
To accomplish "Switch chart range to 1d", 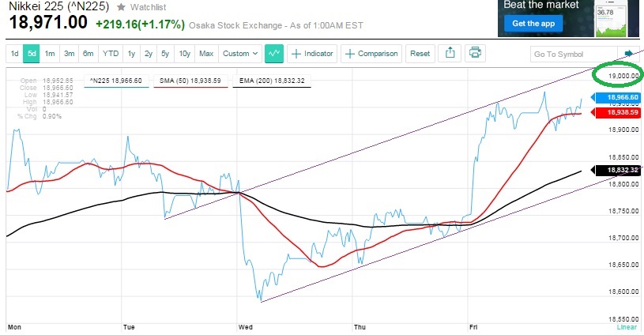I will (x=14, y=54).
